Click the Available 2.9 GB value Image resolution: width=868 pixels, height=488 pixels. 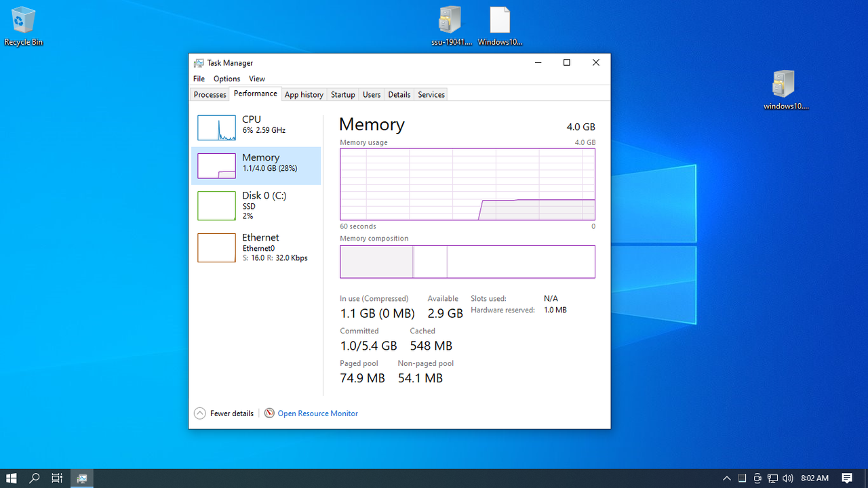click(x=446, y=313)
